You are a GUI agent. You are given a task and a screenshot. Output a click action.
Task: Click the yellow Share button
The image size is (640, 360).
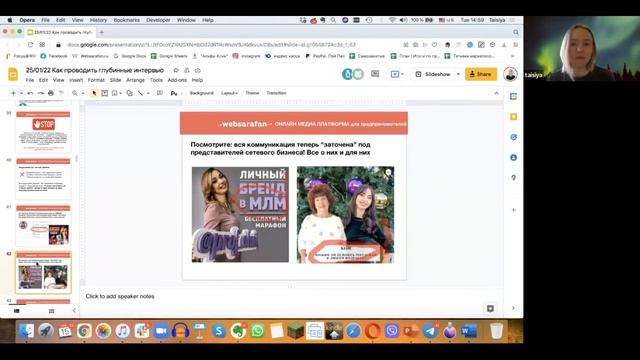click(481, 74)
